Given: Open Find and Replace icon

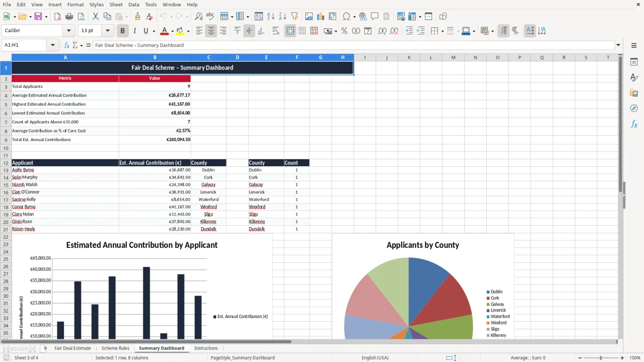Looking at the screenshot, I should [199, 17].
